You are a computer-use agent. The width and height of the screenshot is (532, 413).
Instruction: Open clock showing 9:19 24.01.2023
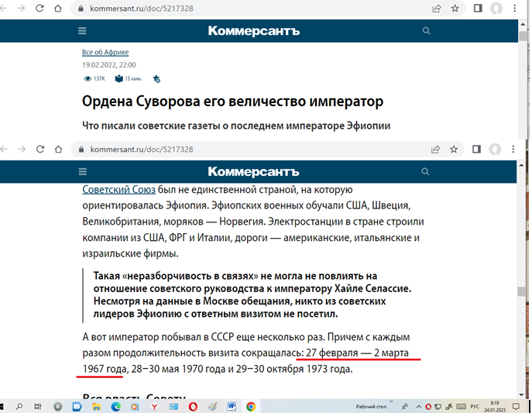click(x=495, y=407)
